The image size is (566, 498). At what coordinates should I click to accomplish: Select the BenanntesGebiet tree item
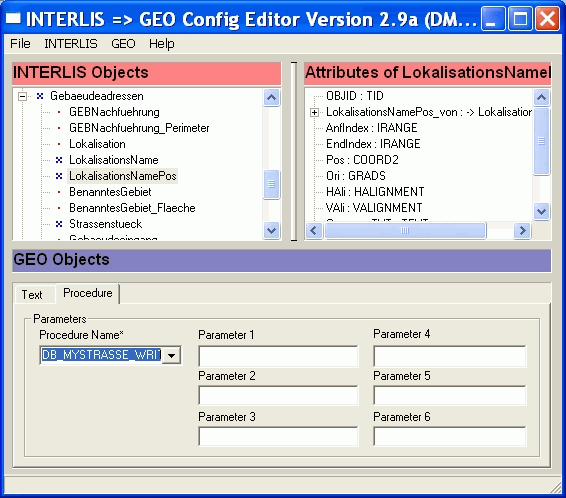click(x=110, y=192)
